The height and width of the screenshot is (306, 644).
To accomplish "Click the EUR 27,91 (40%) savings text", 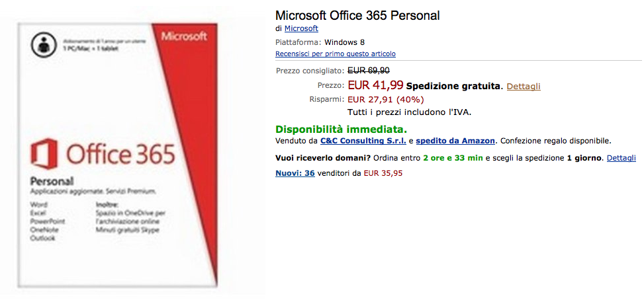I will coord(385,99).
